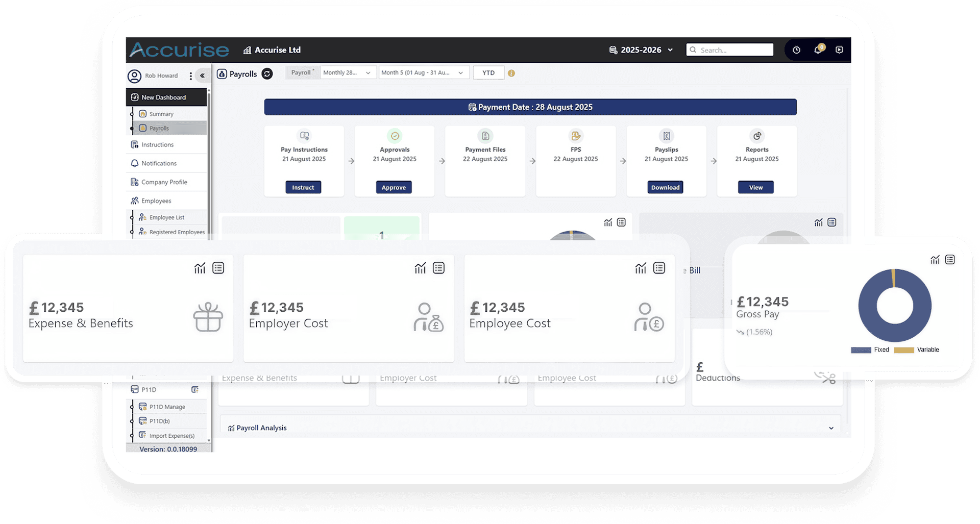Screen dimensions: 980x524
Task: Open Employer Cost chart view icon
Action: click(x=420, y=267)
